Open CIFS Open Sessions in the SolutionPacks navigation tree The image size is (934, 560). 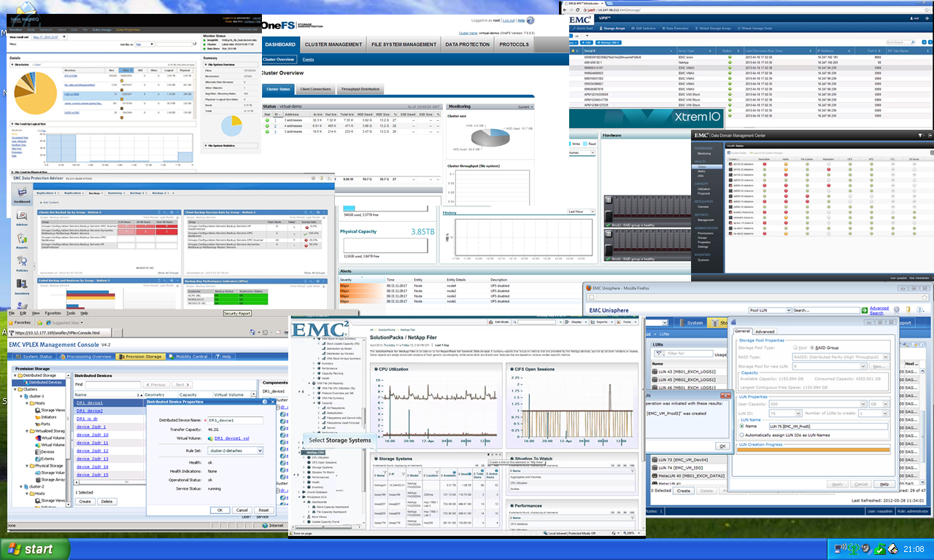coord(324,462)
